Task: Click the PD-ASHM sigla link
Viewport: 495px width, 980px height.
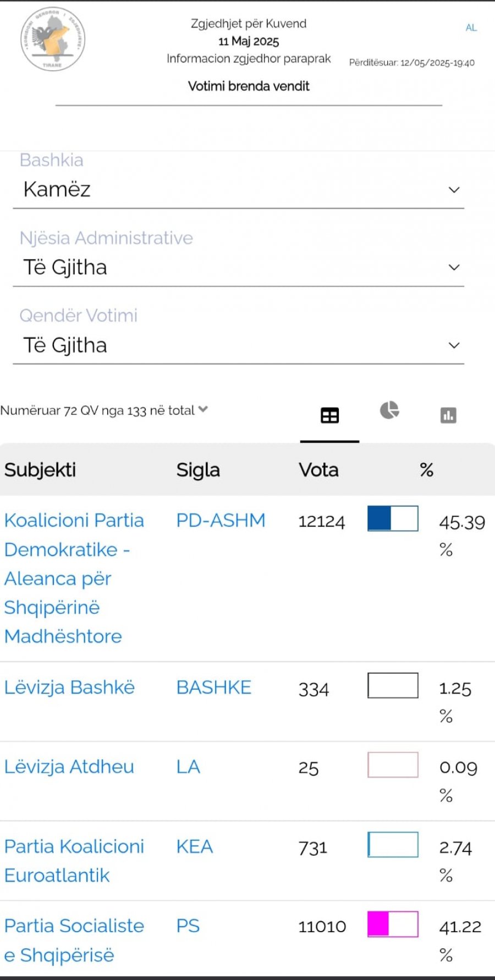Action: tap(221, 520)
